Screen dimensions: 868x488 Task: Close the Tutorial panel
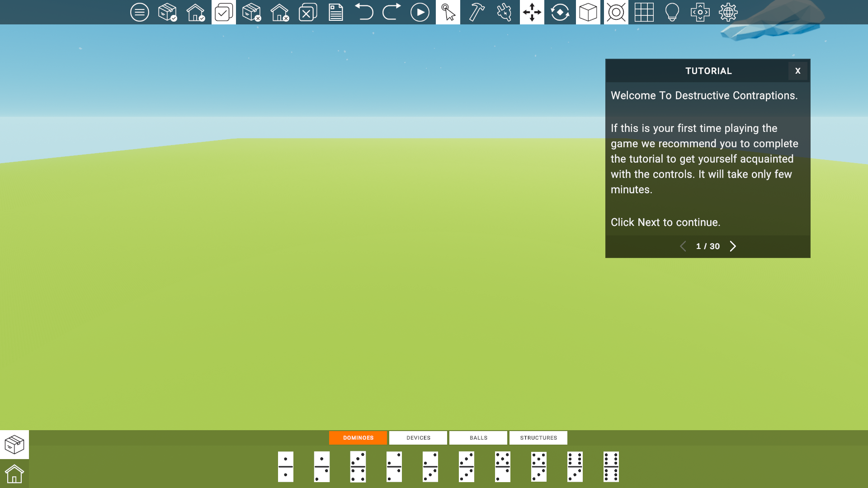[x=797, y=71]
